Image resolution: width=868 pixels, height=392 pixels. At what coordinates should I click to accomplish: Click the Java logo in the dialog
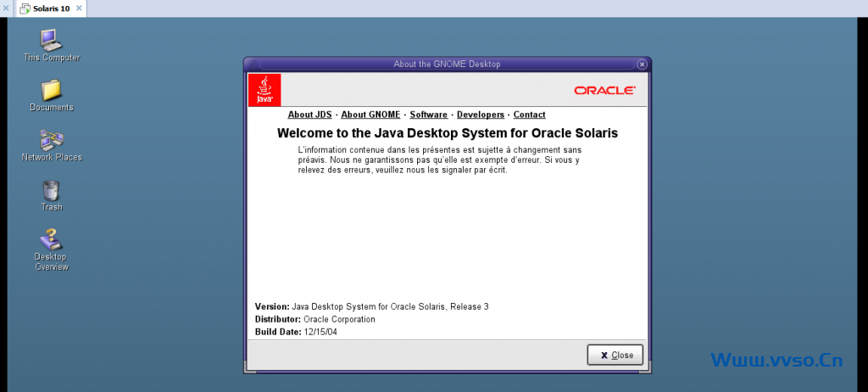coord(264,90)
